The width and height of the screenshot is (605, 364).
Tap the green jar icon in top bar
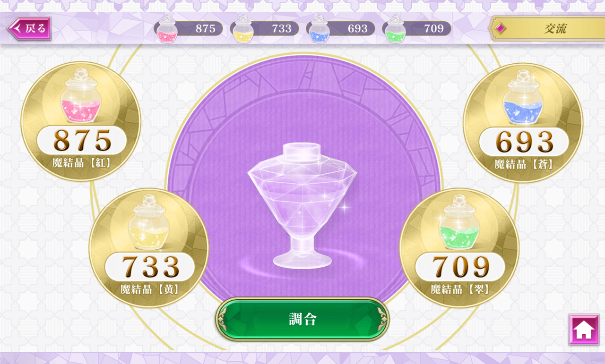[396, 29]
